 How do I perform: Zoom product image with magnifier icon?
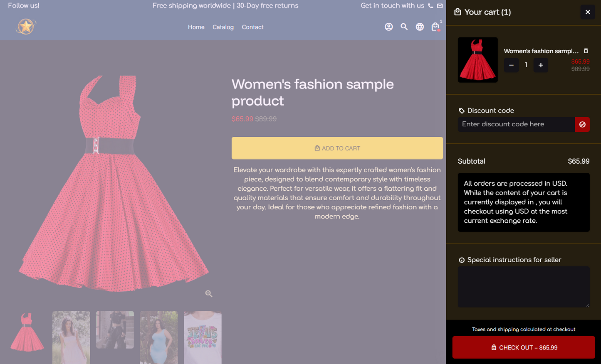[x=209, y=294]
